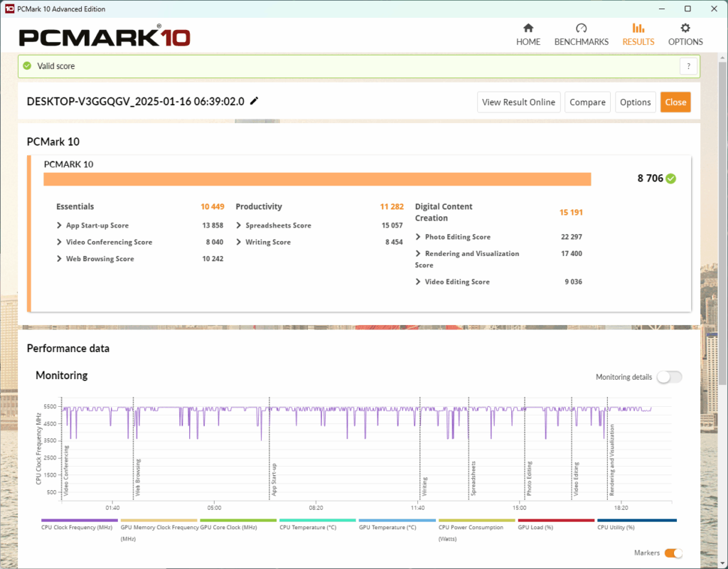Expand the Spreadsheets Score row

click(x=239, y=225)
